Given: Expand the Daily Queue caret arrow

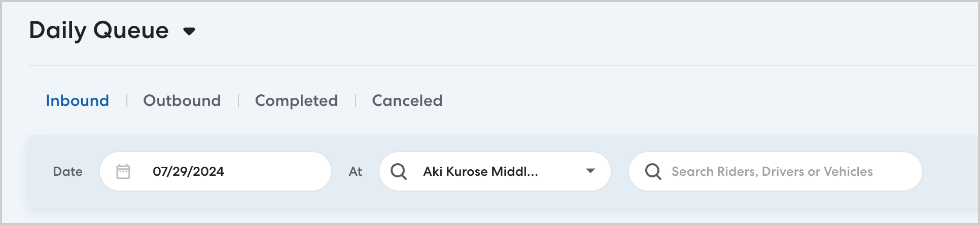Looking at the screenshot, I should point(189,31).
